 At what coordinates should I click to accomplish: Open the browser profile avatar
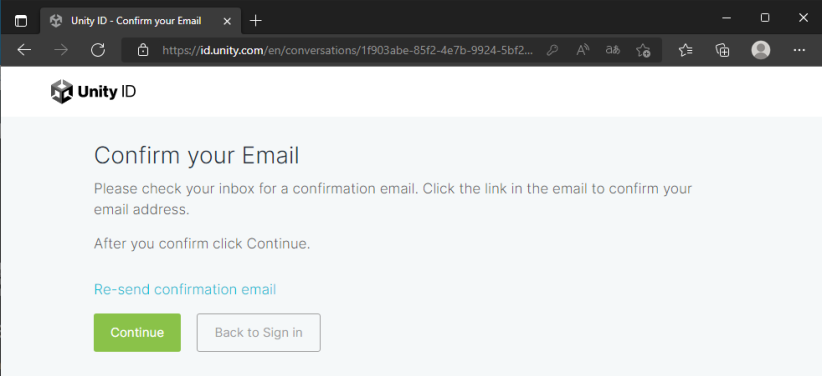pos(761,50)
